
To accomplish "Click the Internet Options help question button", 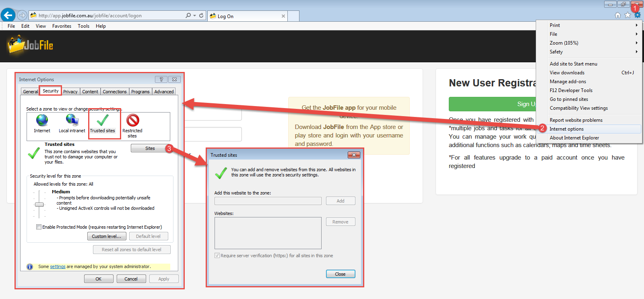I will pos(161,80).
